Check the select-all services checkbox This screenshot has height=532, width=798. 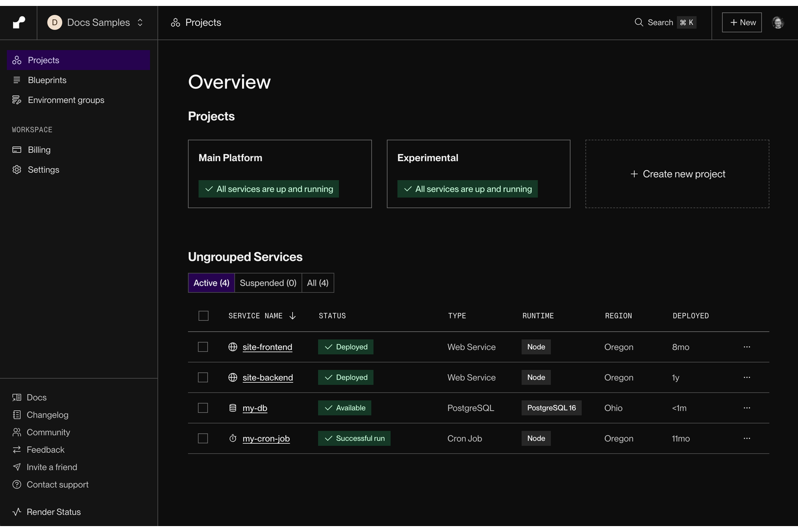click(x=203, y=316)
